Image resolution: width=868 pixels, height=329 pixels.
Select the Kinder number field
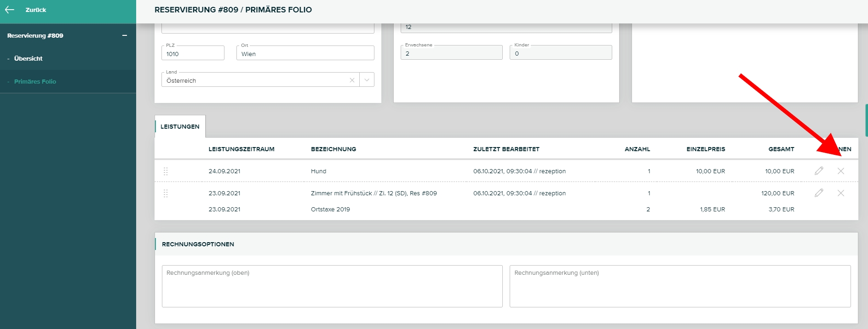click(x=560, y=53)
